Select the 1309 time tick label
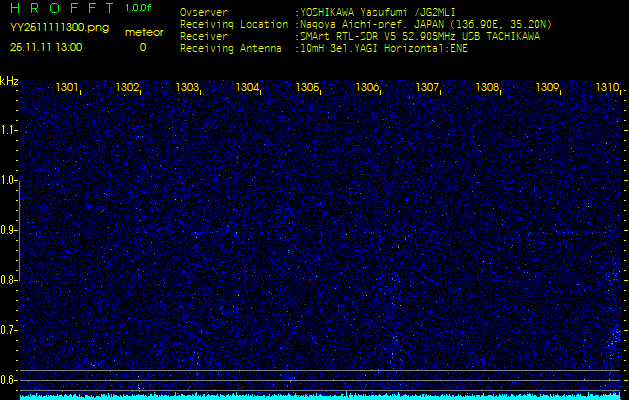The width and height of the screenshot is (629, 400). tap(547, 88)
